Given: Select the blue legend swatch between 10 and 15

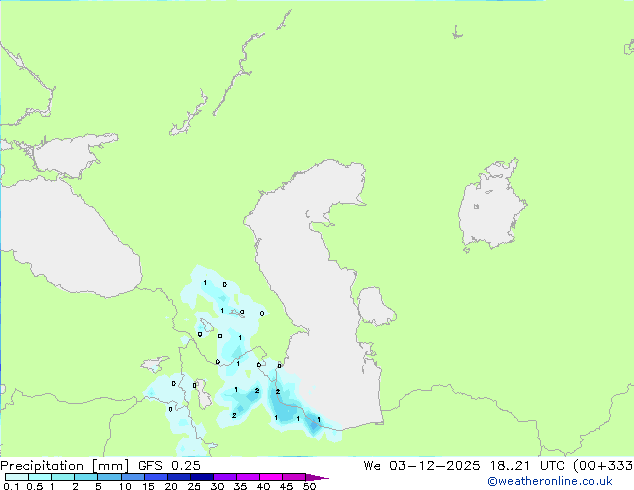Looking at the screenshot, I should (133, 477).
